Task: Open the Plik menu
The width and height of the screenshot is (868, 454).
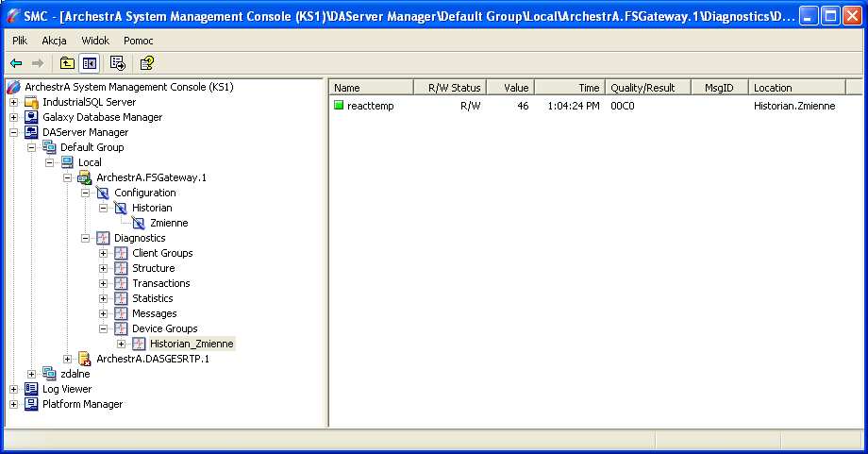Action: pos(20,41)
